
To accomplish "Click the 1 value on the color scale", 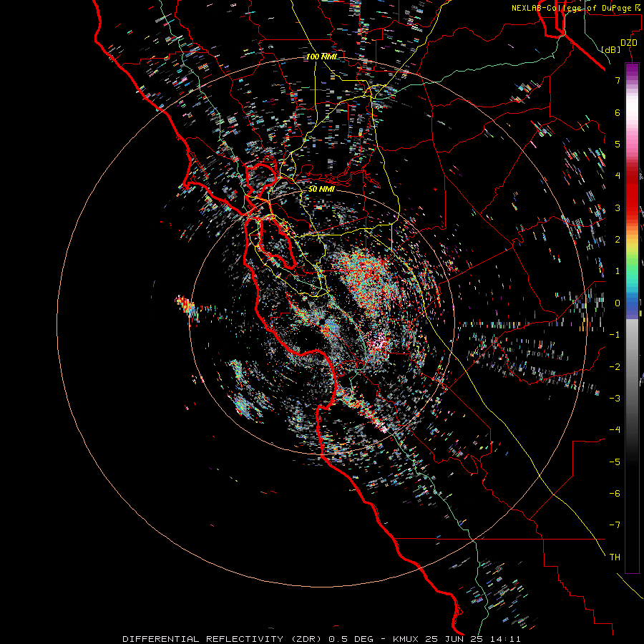I will point(618,271).
